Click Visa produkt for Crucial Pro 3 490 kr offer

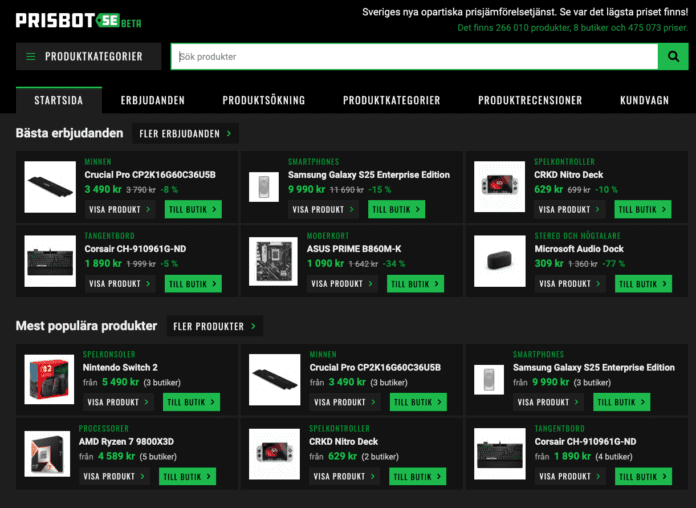(x=120, y=209)
